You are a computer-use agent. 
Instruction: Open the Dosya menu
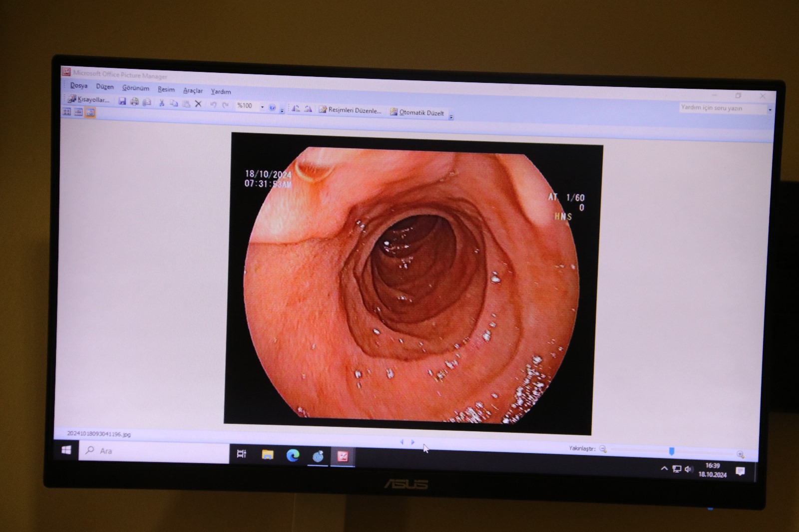79,86
